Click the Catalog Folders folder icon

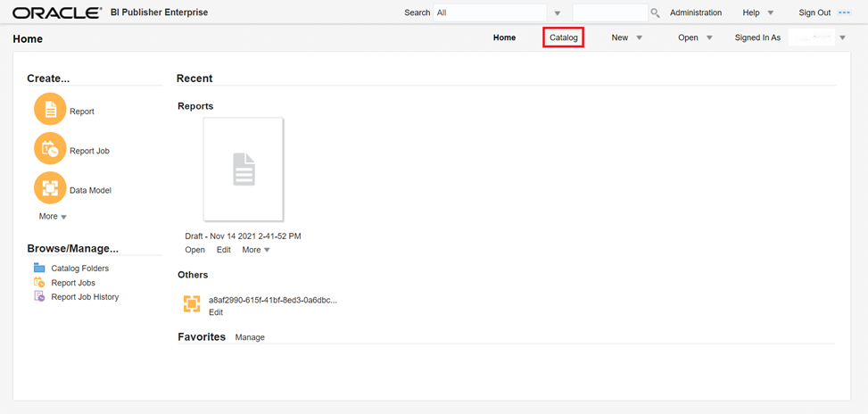click(x=39, y=268)
